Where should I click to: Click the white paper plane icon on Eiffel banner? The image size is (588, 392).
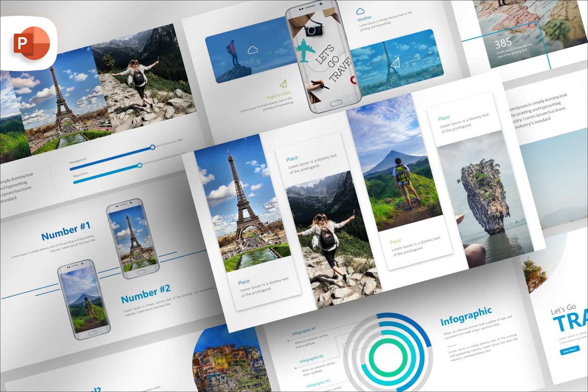[x=395, y=64]
